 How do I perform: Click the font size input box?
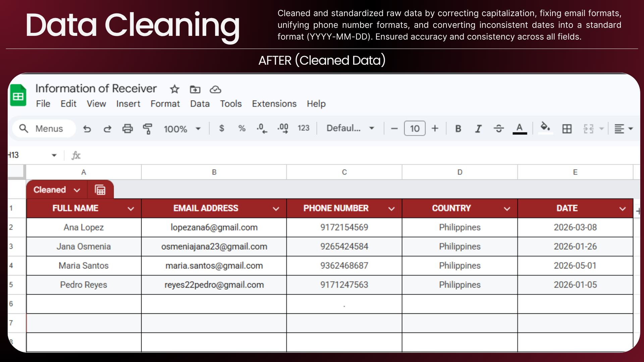click(415, 128)
